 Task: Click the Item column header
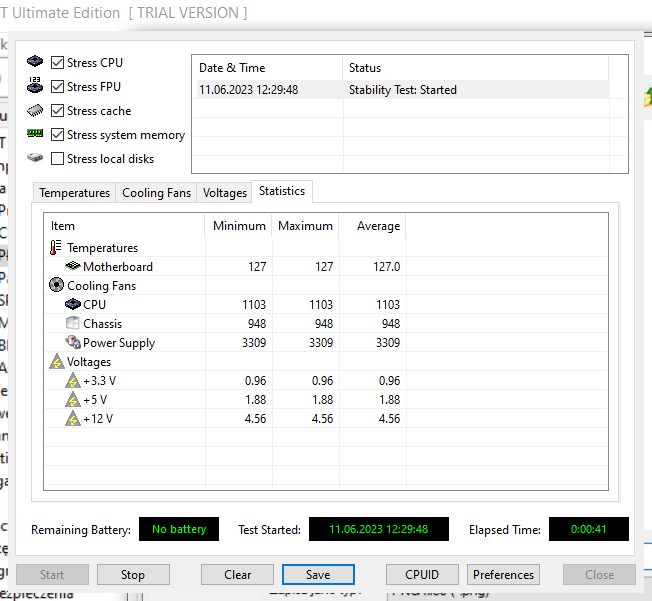(x=125, y=226)
